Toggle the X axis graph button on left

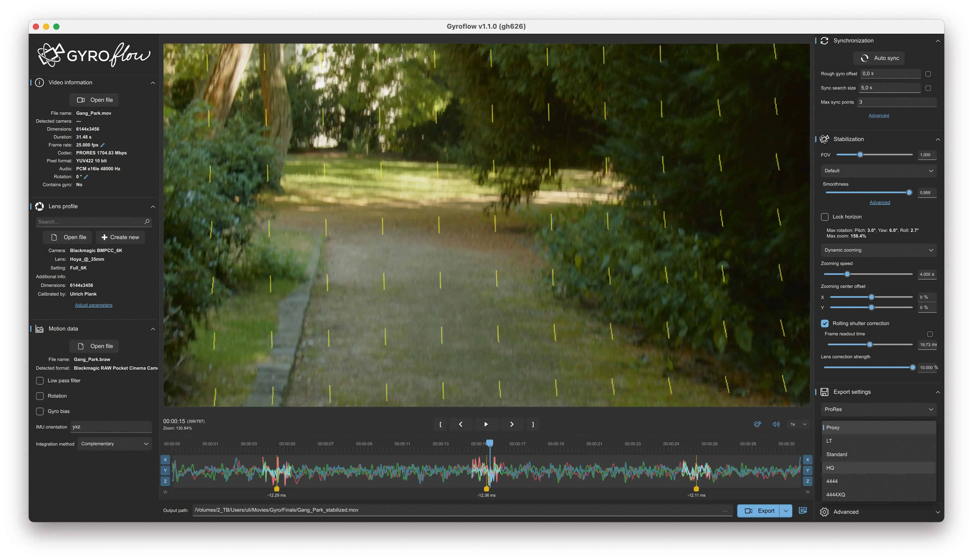165,460
